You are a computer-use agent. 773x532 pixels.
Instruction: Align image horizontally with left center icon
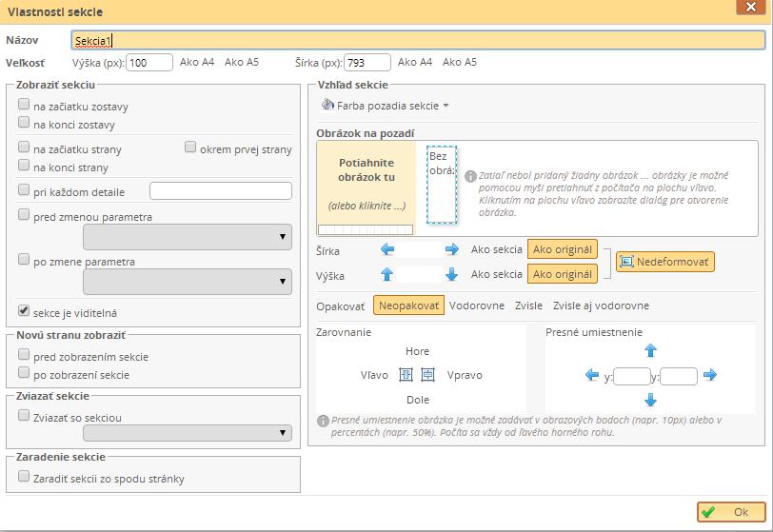406,375
